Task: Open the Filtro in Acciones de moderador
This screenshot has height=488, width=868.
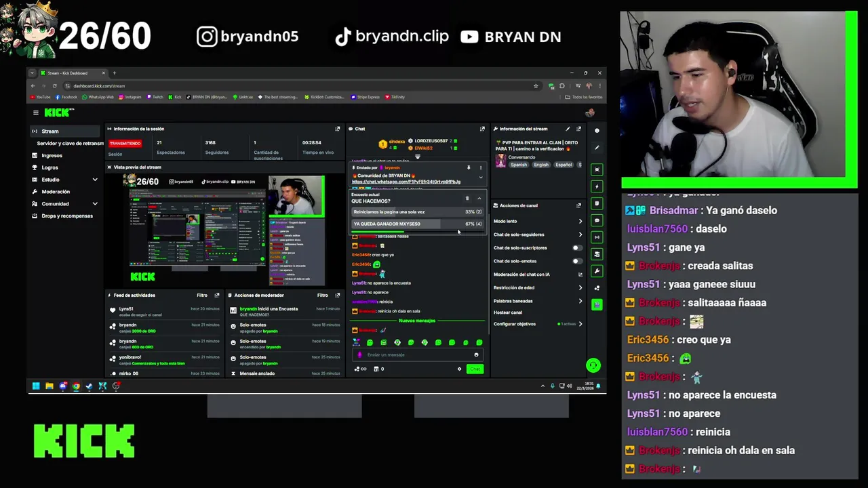Action: 323,296
